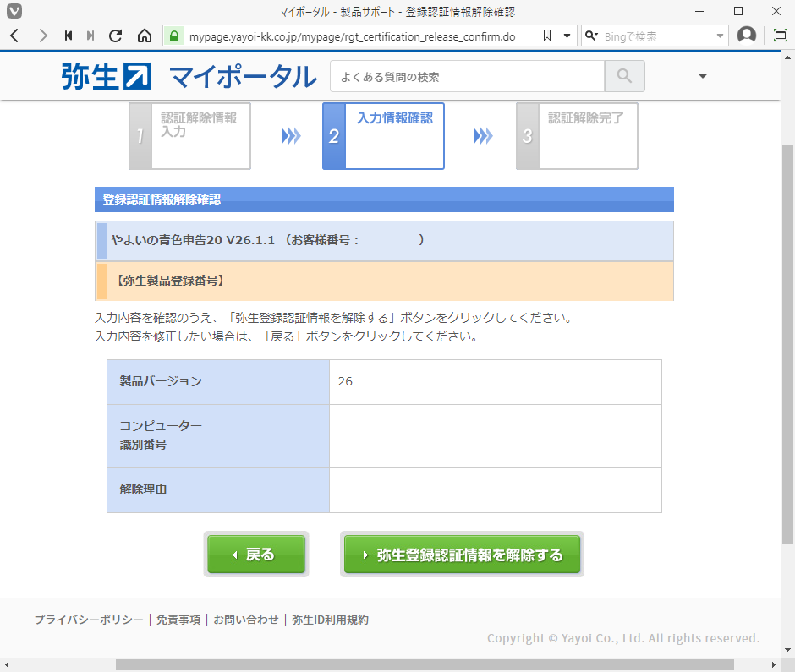Click the 登録認証情報解除確認 heading
This screenshot has width=795, height=672.
click(162, 199)
